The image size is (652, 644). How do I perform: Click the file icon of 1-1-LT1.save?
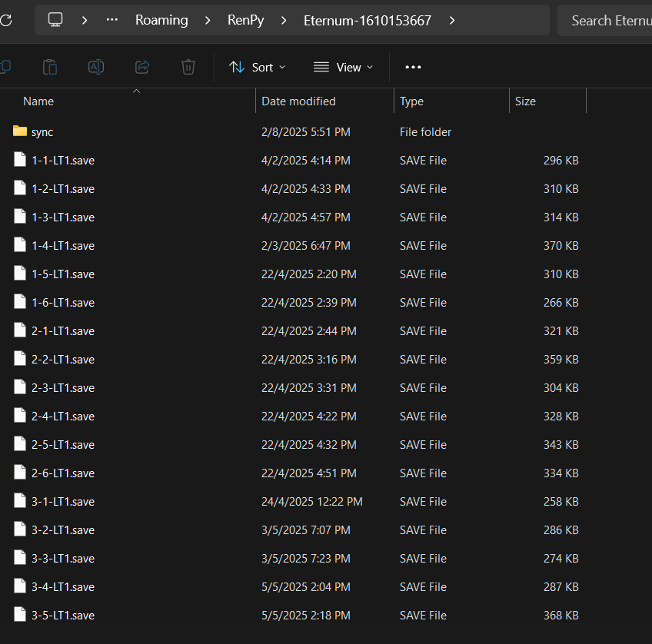pyautogui.click(x=20, y=160)
